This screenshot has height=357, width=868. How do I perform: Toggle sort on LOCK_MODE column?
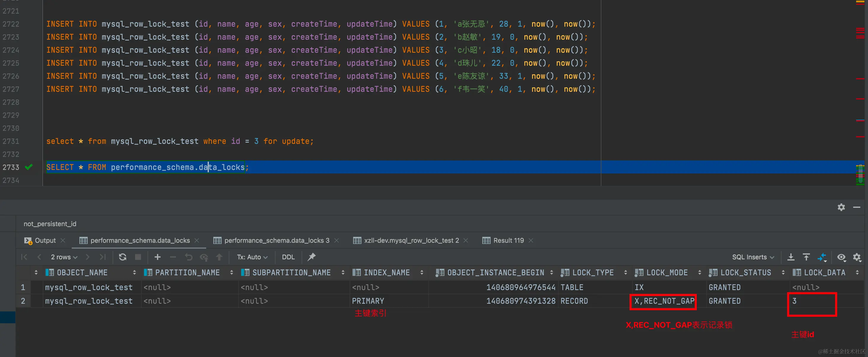pos(699,272)
